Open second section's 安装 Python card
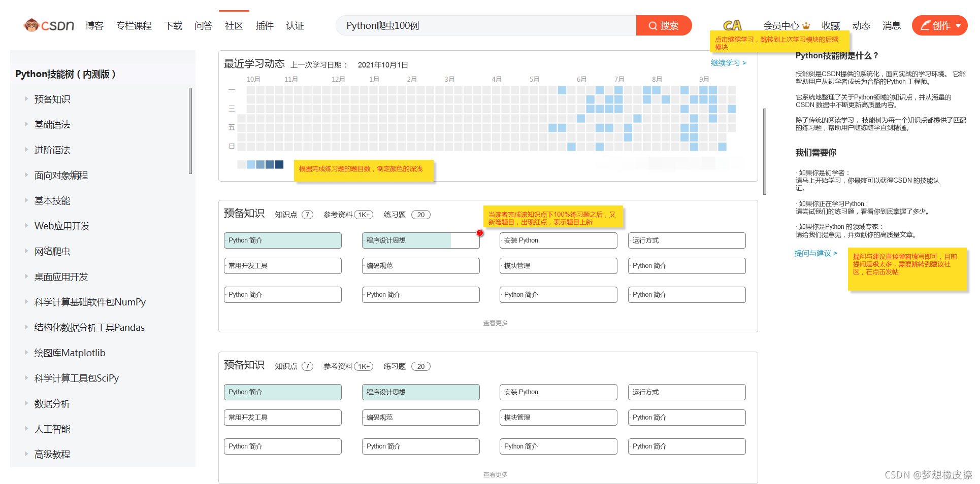The image size is (980, 484). coord(559,392)
